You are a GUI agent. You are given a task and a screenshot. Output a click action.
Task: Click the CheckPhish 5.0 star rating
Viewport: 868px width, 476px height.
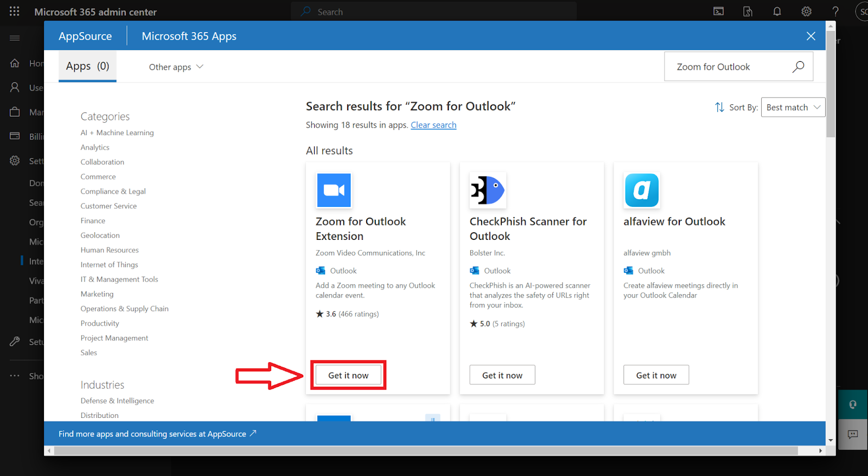point(497,323)
